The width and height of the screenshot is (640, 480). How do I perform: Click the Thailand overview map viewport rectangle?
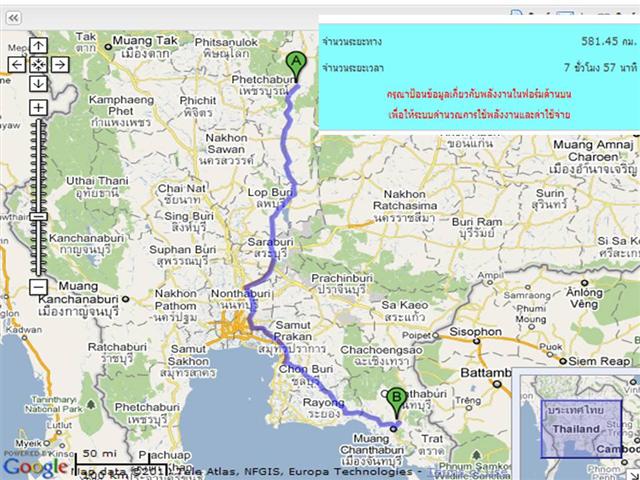(582, 427)
